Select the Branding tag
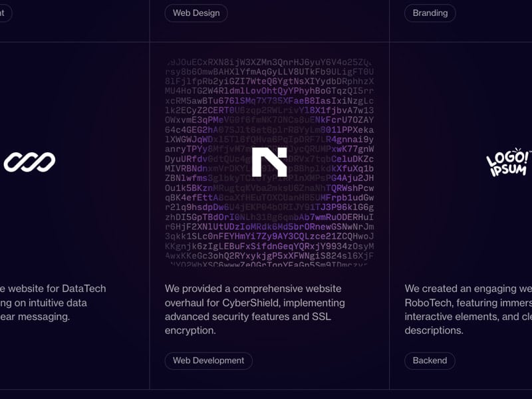 click(430, 13)
